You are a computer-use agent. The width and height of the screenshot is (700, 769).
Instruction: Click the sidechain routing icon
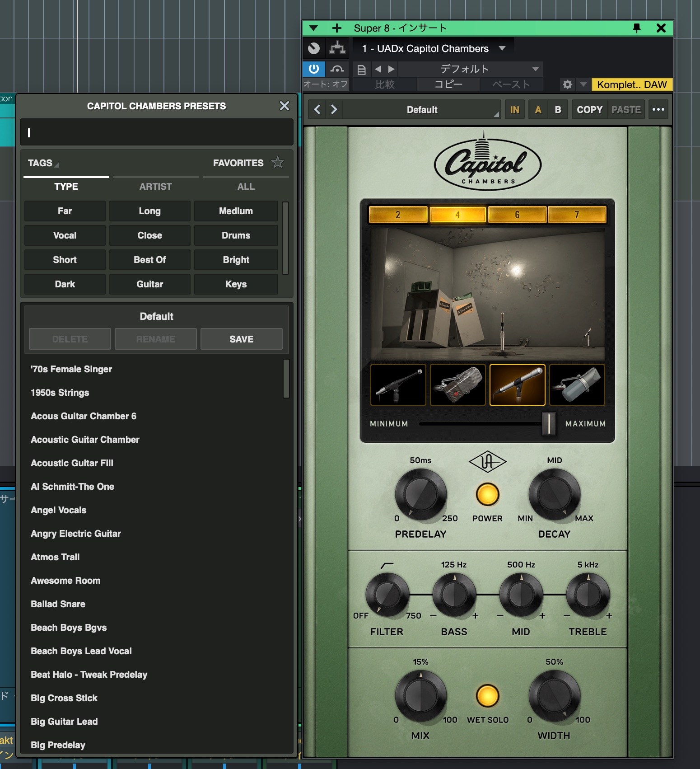(337, 48)
